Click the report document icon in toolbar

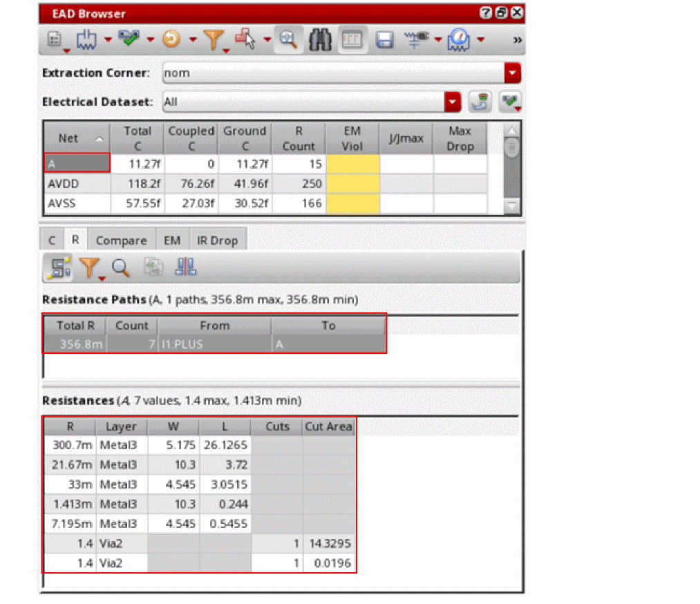(x=54, y=39)
